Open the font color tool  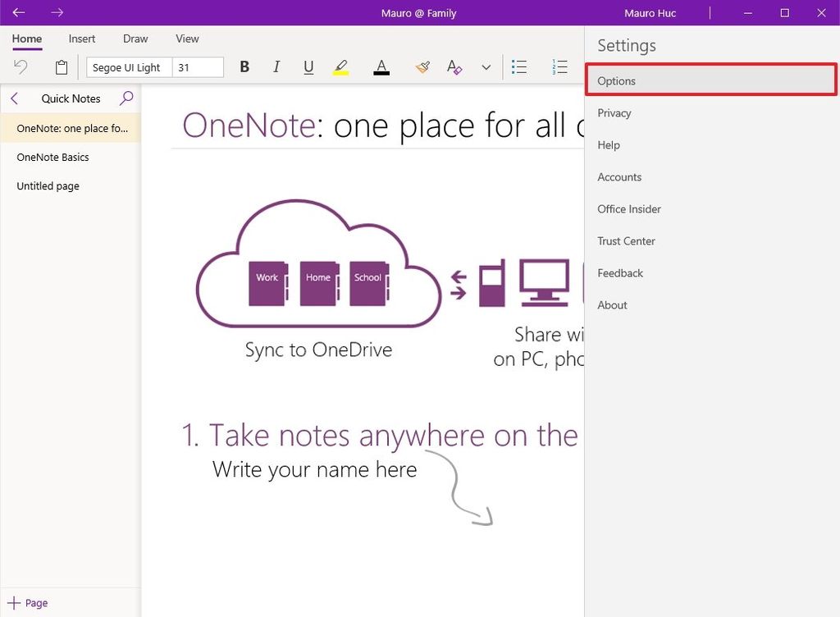pyautogui.click(x=381, y=67)
